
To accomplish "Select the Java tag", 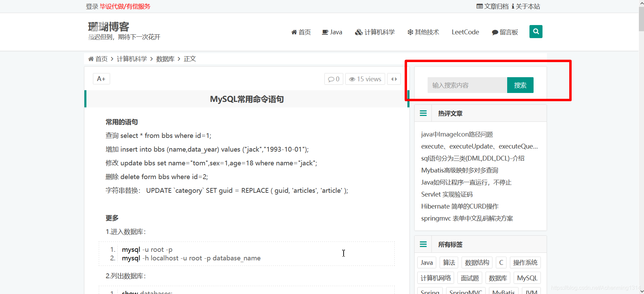I will click(427, 262).
